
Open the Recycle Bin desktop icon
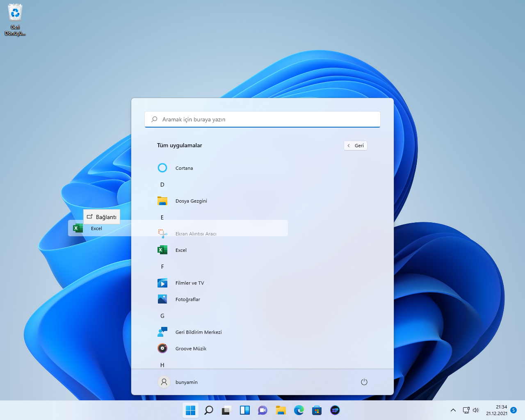[15, 19]
